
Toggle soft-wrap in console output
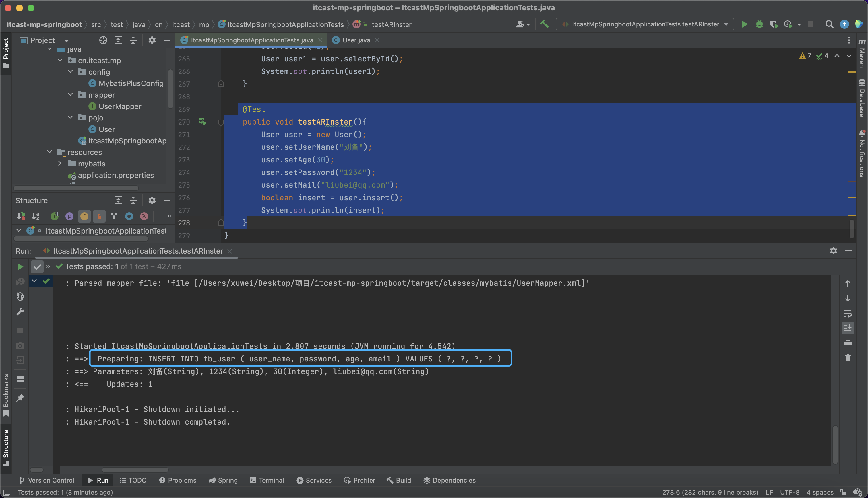(848, 313)
